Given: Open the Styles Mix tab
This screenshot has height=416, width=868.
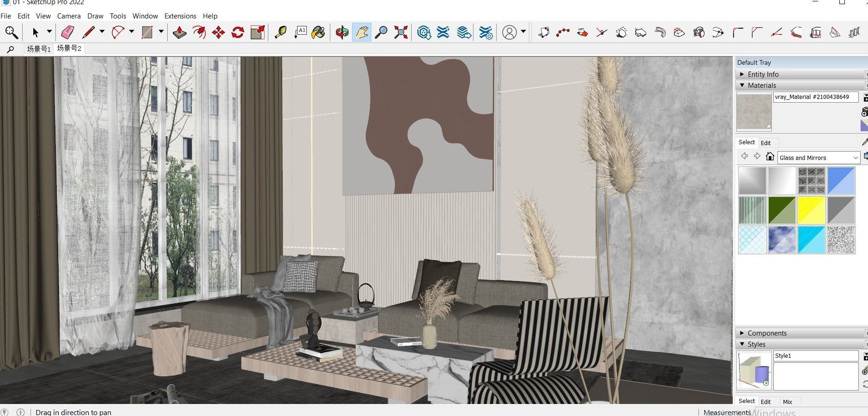Looking at the screenshot, I should coord(788,402).
